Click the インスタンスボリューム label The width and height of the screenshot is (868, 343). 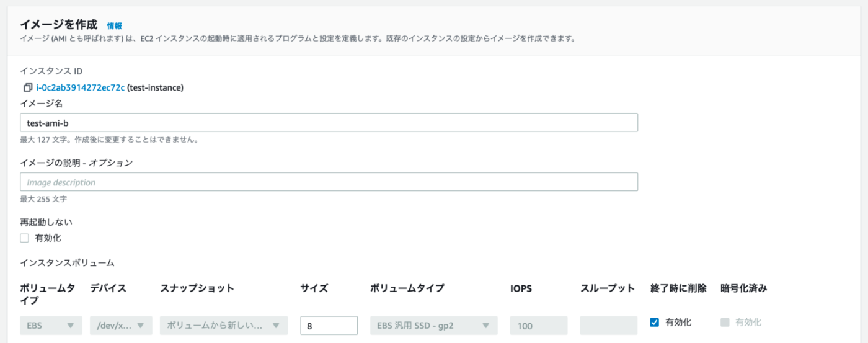(x=67, y=262)
